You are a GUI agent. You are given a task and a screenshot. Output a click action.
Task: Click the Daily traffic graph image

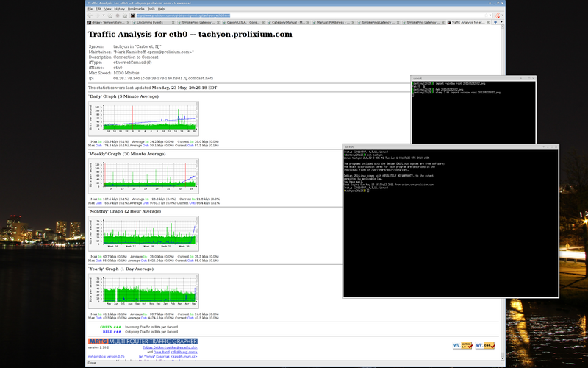(143, 118)
